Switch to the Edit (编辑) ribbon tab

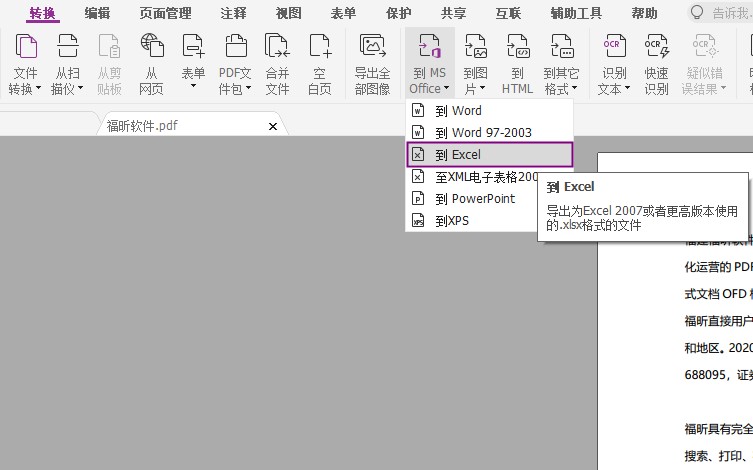(98, 13)
